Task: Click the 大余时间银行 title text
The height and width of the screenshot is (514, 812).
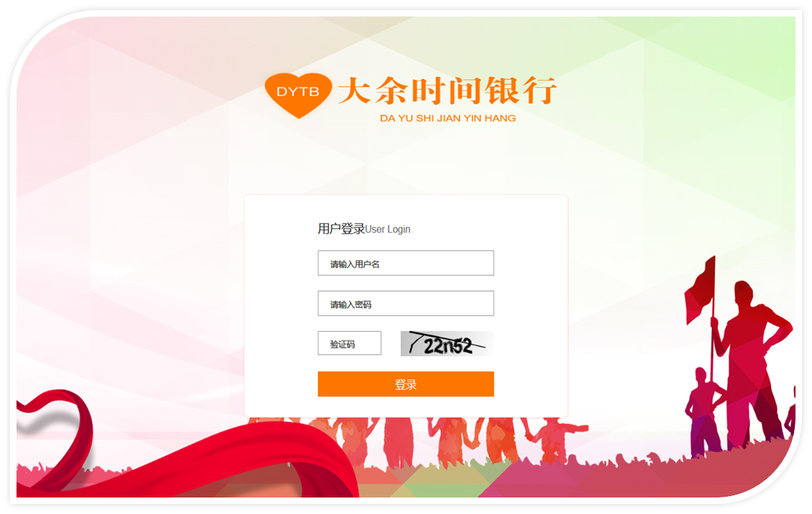Action: [448, 90]
